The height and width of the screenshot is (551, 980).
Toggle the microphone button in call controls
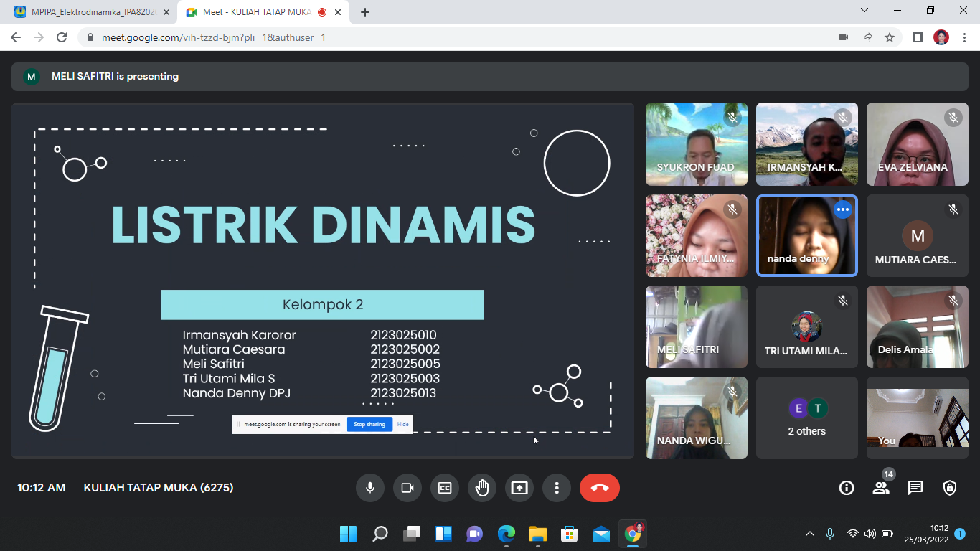tap(369, 488)
